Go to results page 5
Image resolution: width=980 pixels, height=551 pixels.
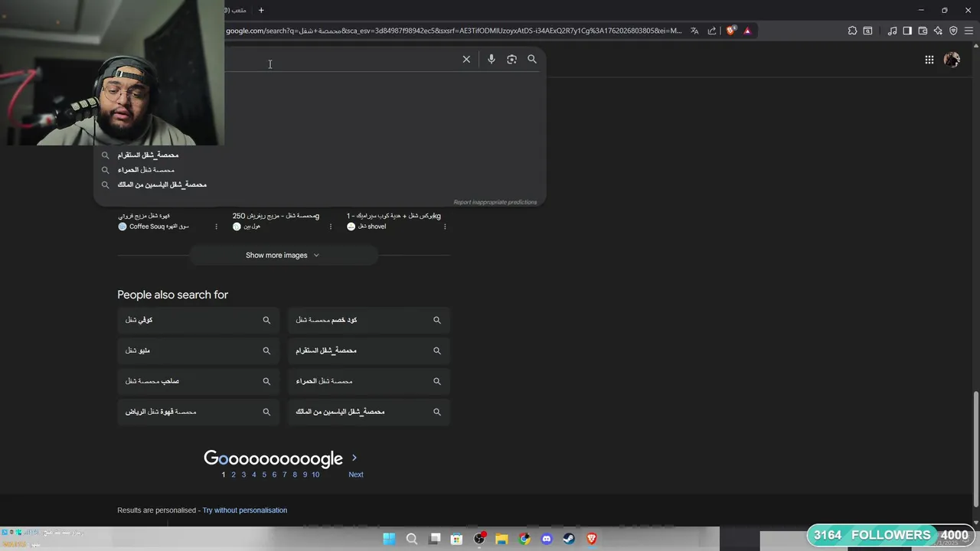coord(264,474)
